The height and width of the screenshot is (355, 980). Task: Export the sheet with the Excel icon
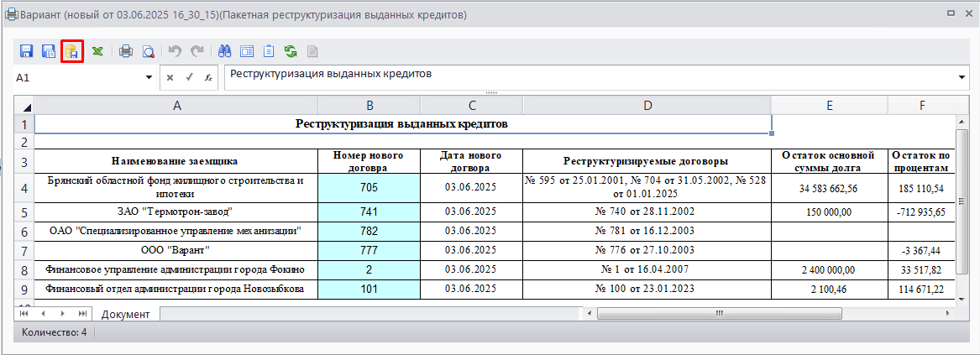(x=97, y=51)
